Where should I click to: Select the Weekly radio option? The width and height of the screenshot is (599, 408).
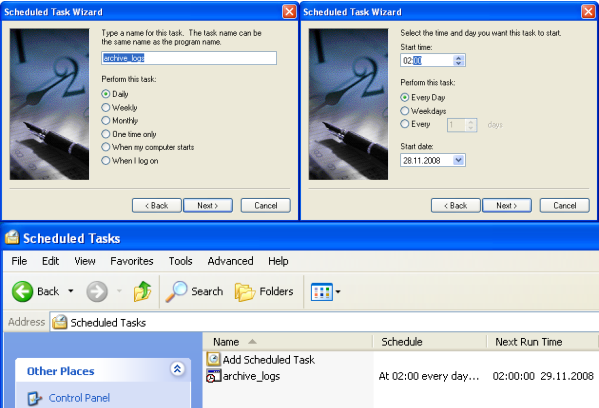click(105, 107)
